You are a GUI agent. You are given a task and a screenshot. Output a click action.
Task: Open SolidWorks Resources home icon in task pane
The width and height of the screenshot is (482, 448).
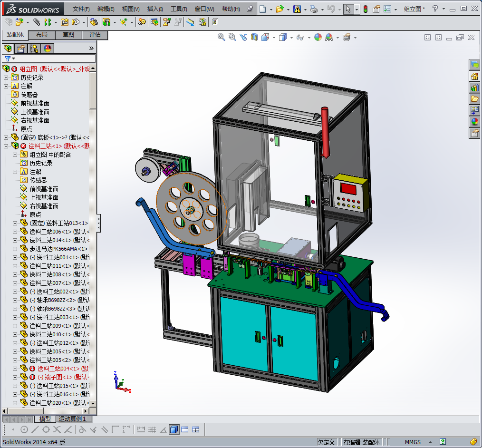coord(474,76)
